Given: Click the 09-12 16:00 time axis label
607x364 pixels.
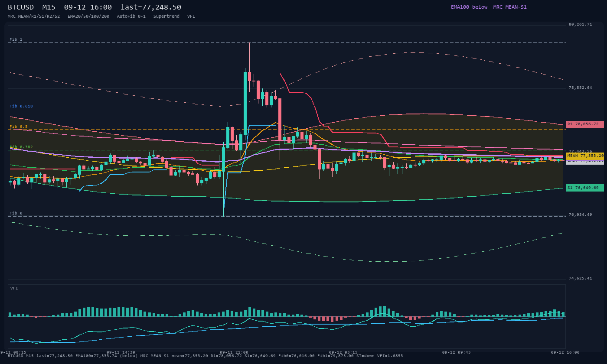Looking at the screenshot, I should pos(565,352).
